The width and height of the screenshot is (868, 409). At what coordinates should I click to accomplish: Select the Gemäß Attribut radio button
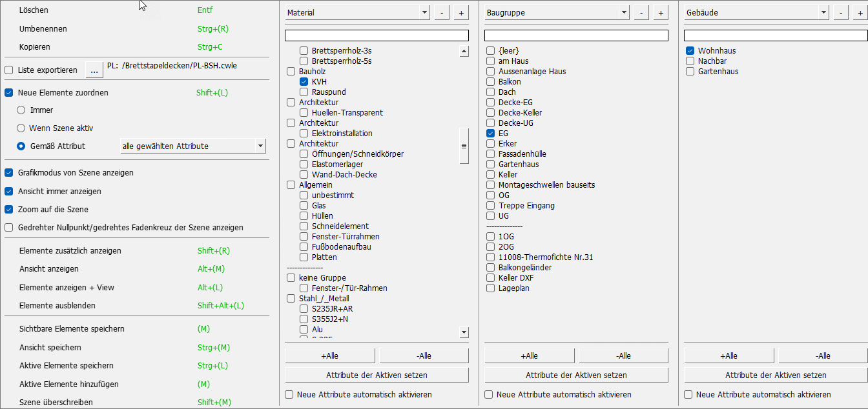[x=21, y=146]
